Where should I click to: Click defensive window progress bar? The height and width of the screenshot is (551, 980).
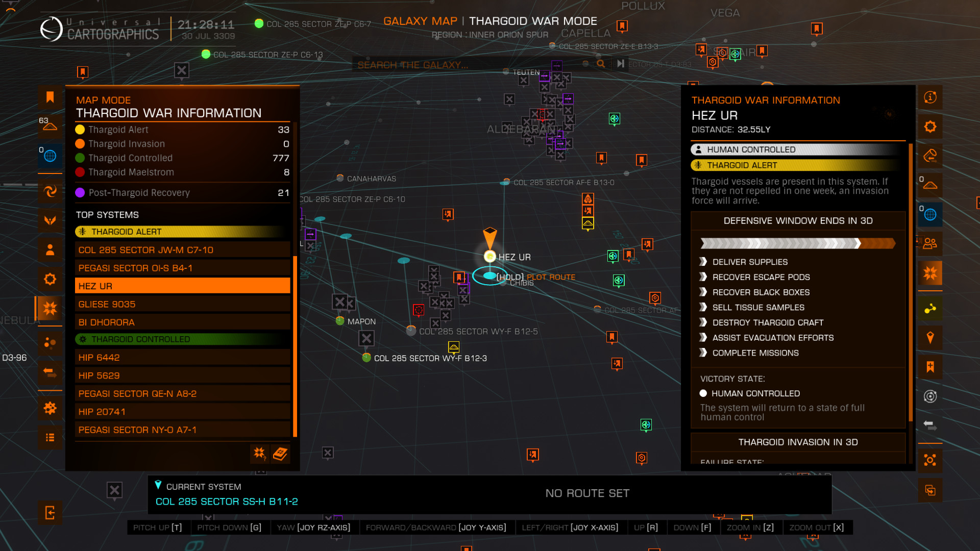point(798,243)
